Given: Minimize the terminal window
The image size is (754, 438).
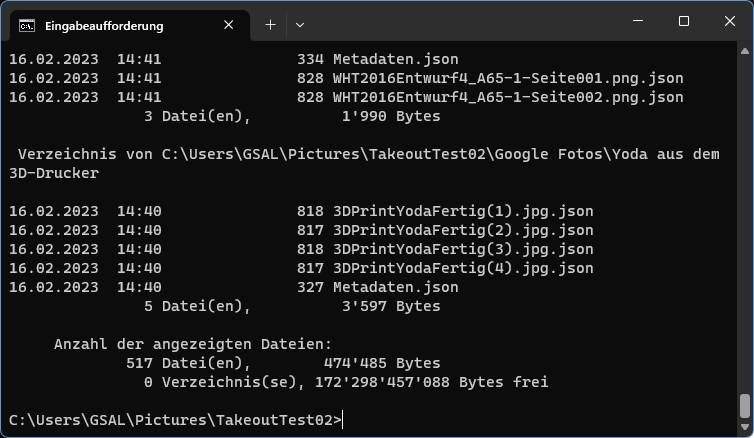Looking at the screenshot, I should [x=638, y=21].
